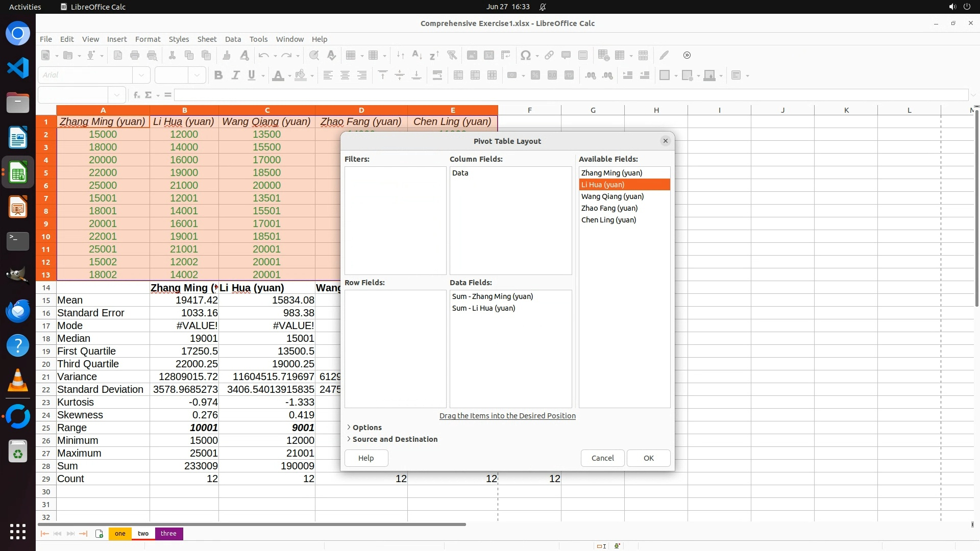Open the Thunderbird mail dock icon
Viewport: 980px width, 551px height.
18,311
